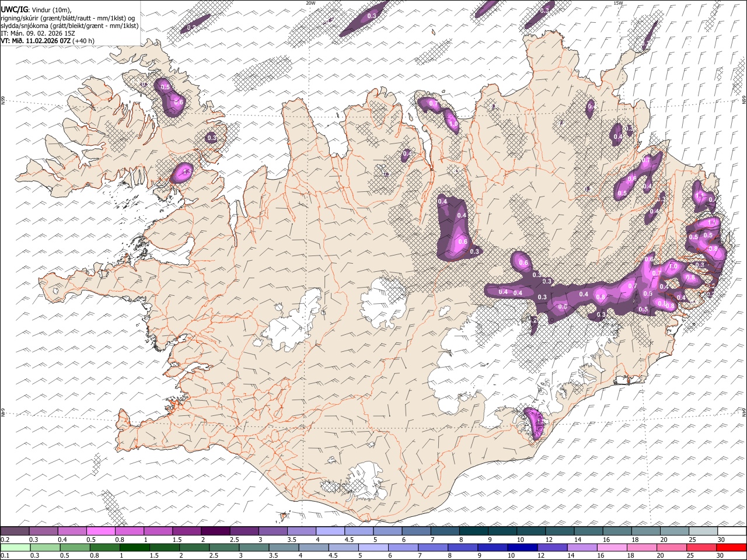Viewport: 747px width, 560px height.
Task: Click the '1.0' snowfall label on the north-coast peninsula
Action: [453, 124]
